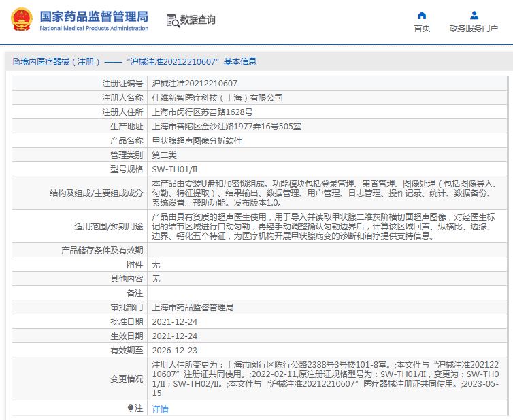The image size is (513, 420).
Task: Open the 详情 link
Action: click(x=160, y=409)
